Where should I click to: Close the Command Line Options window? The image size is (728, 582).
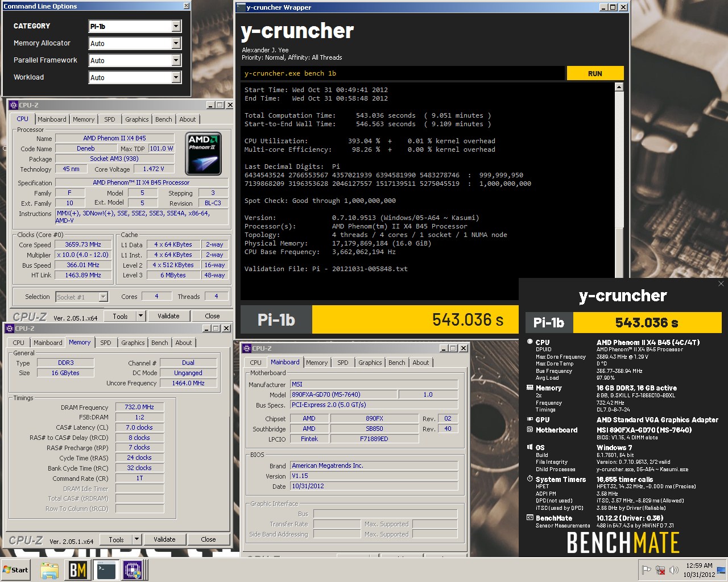tap(186, 6)
